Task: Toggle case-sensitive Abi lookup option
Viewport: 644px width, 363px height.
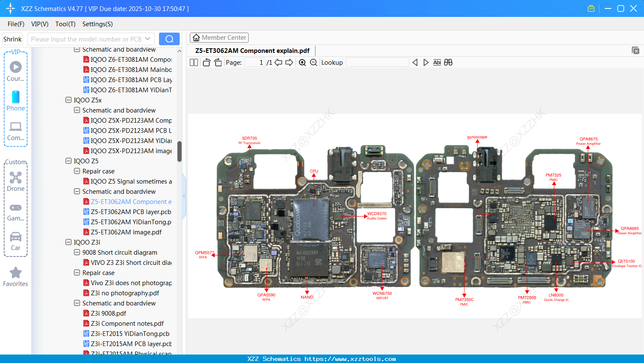Action: coord(437,62)
